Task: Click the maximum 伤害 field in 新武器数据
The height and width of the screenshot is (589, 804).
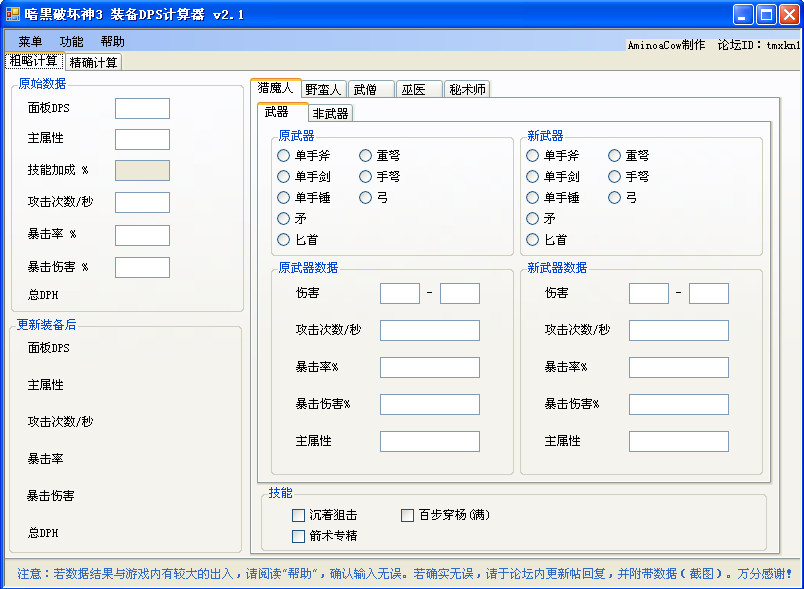Action: pos(709,293)
